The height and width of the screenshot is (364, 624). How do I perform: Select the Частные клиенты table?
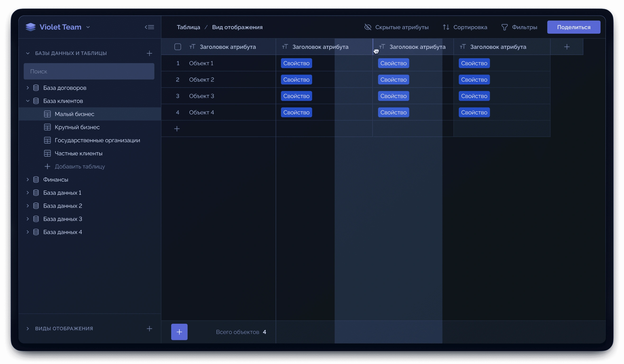[x=78, y=153]
